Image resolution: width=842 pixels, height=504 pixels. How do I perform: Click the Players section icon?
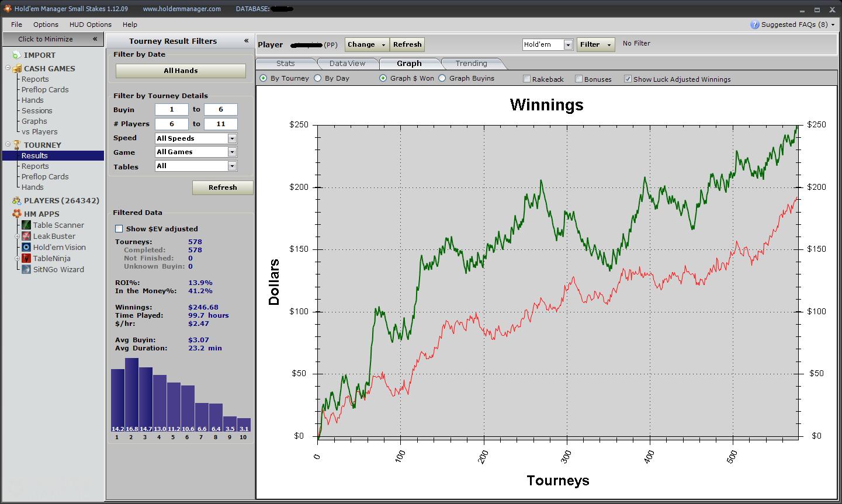point(16,200)
